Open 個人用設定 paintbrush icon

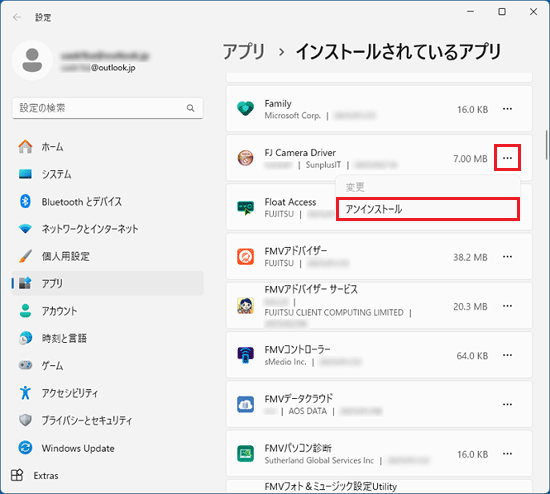coord(25,256)
